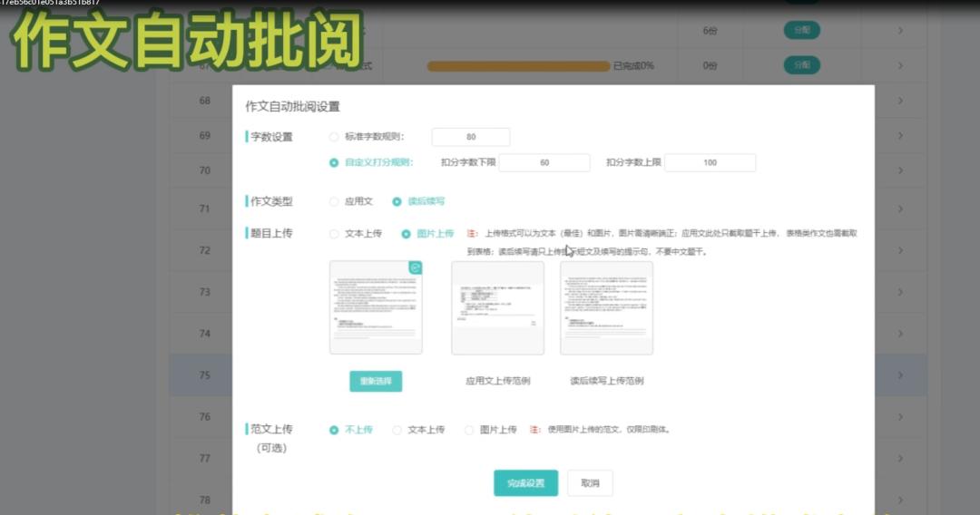980x515 pixels.
Task: Click 分配 button in the 0份 row
Action: [x=802, y=65]
